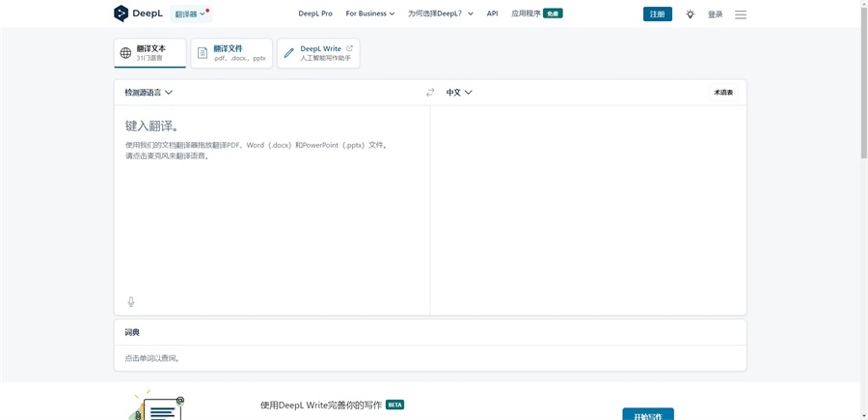The width and height of the screenshot is (868, 420).
Task: Click the 注册 sign-up button
Action: (658, 14)
